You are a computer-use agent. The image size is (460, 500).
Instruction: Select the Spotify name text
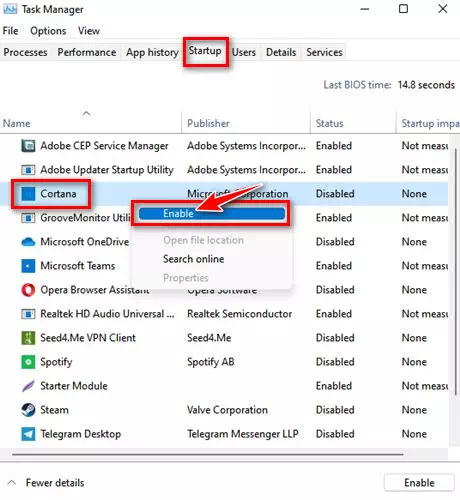point(56,362)
